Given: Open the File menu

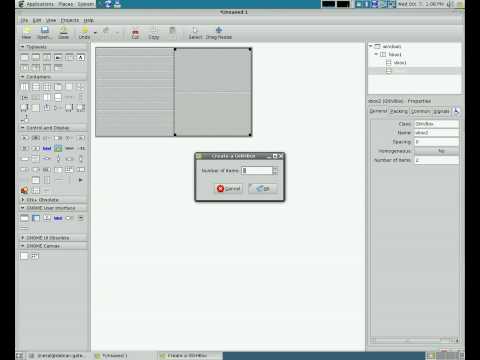Looking at the screenshot, I should pyautogui.click(x=24, y=20).
